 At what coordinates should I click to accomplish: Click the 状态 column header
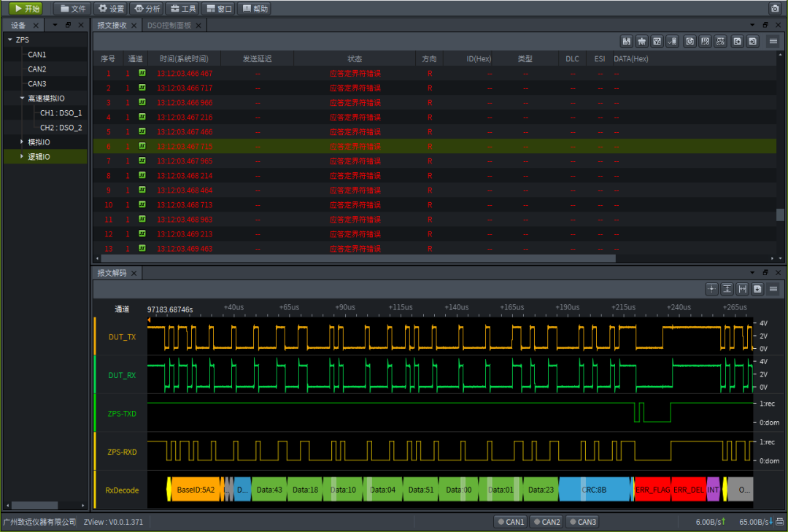tap(355, 59)
